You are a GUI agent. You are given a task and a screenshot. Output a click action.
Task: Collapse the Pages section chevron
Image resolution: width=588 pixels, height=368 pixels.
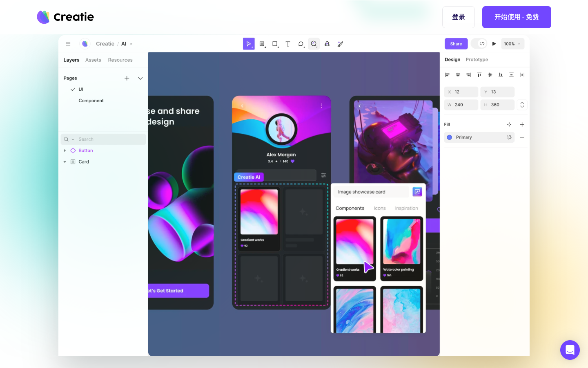[140, 78]
